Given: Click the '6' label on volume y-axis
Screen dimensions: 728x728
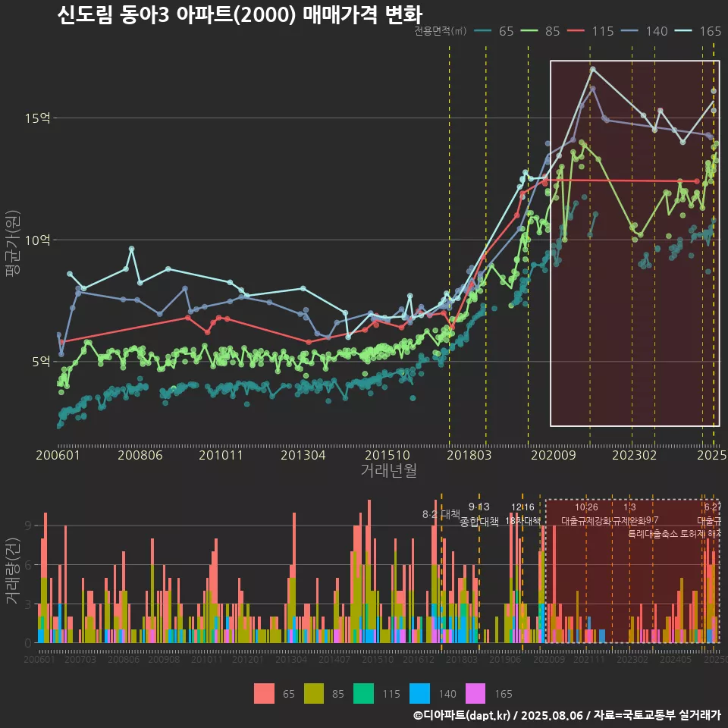Looking at the screenshot, I should [x=28, y=565].
